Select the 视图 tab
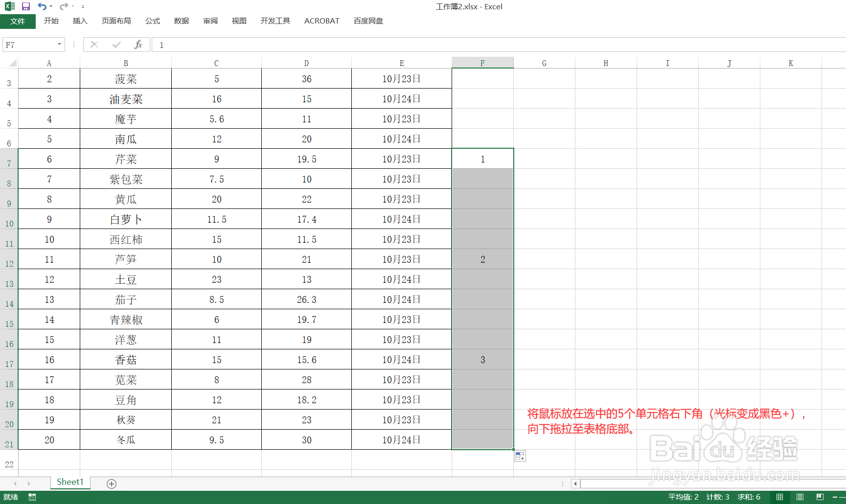The image size is (846, 504). click(239, 21)
